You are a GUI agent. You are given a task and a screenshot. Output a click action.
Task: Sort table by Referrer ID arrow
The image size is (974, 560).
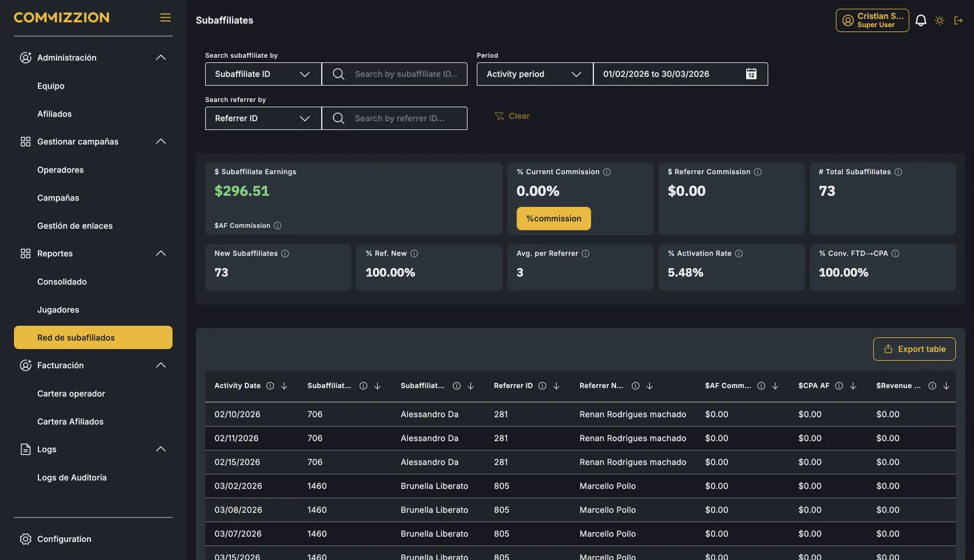pos(557,386)
